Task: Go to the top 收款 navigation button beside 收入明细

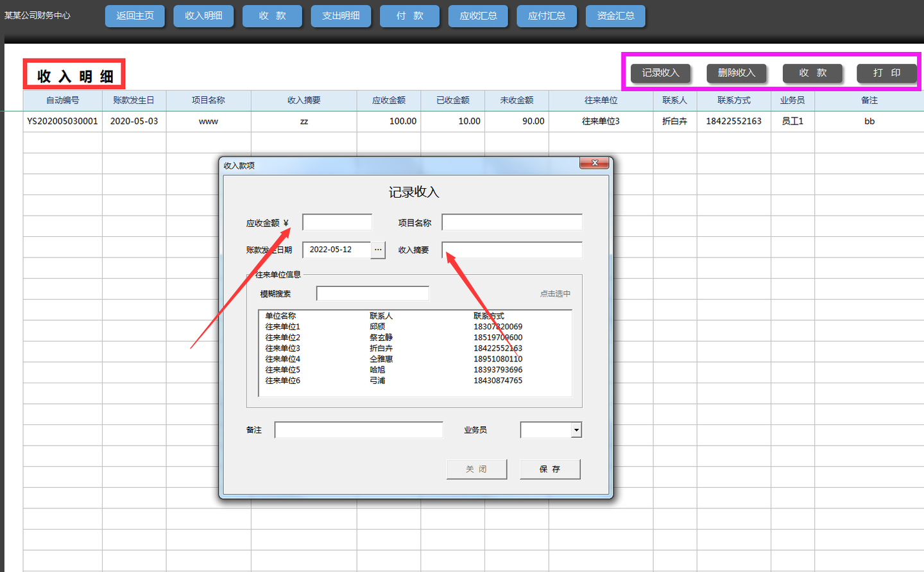Action: 272,16
